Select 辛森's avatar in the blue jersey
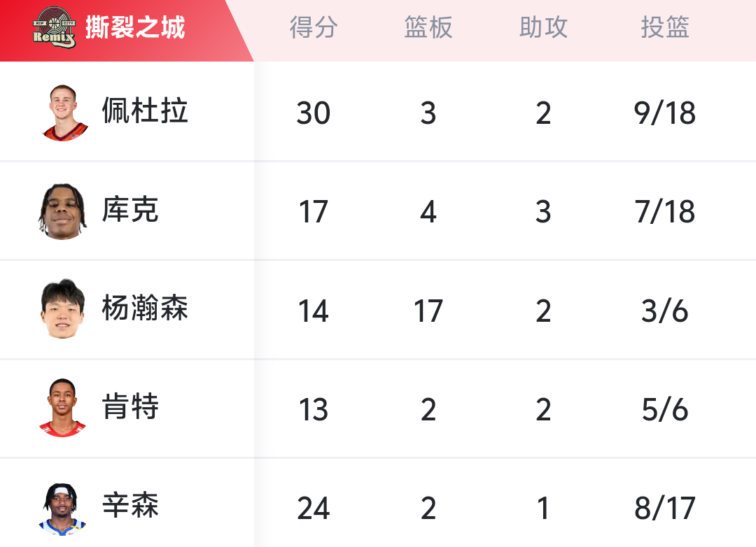The image size is (756, 547). (x=63, y=506)
